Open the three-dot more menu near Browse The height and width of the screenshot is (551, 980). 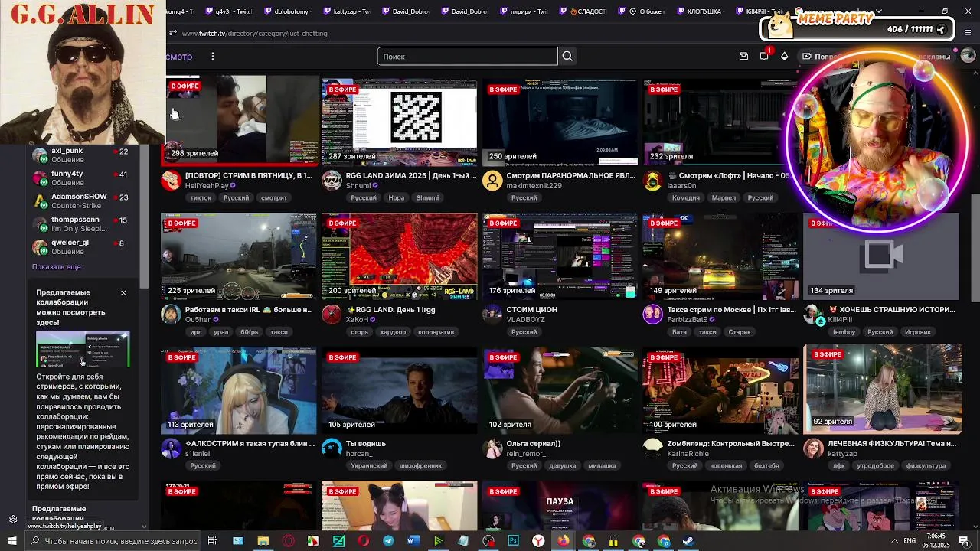pyautogui.click(x=213, y=56)
